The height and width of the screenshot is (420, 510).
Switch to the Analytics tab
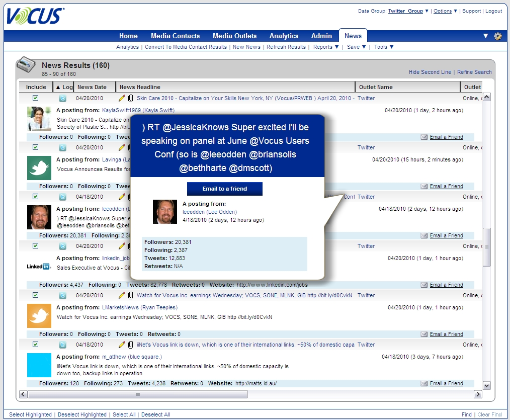284,36
